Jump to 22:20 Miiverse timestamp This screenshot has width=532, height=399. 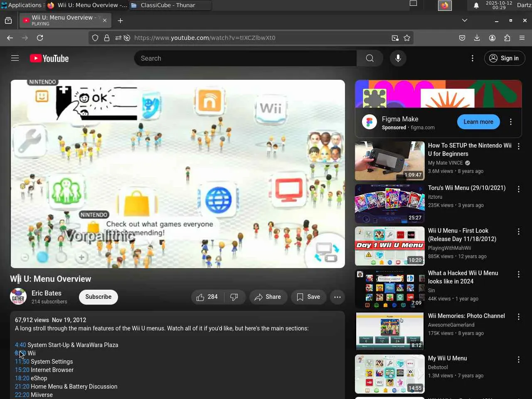[x=22, y=395]
